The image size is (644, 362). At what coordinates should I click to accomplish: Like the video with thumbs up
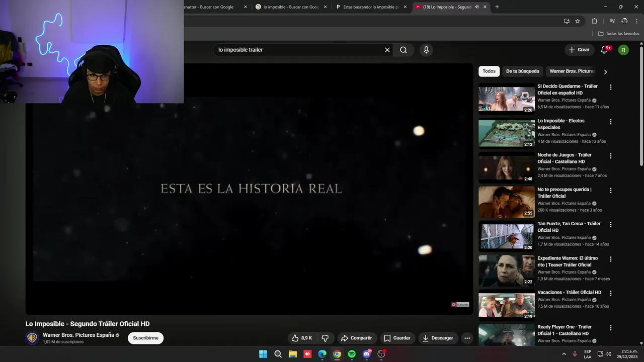(x=302, y=338)
